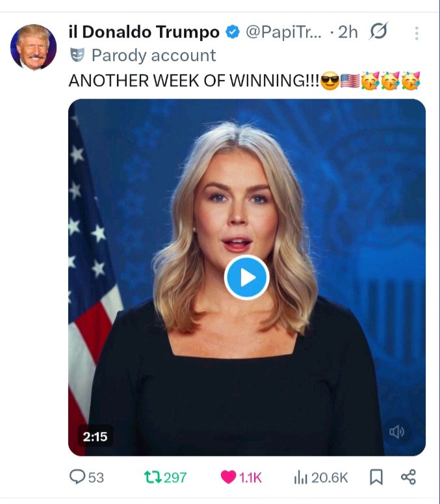
Task: Open the @PapiTr... handle link
Action: (x=283, y=32)
